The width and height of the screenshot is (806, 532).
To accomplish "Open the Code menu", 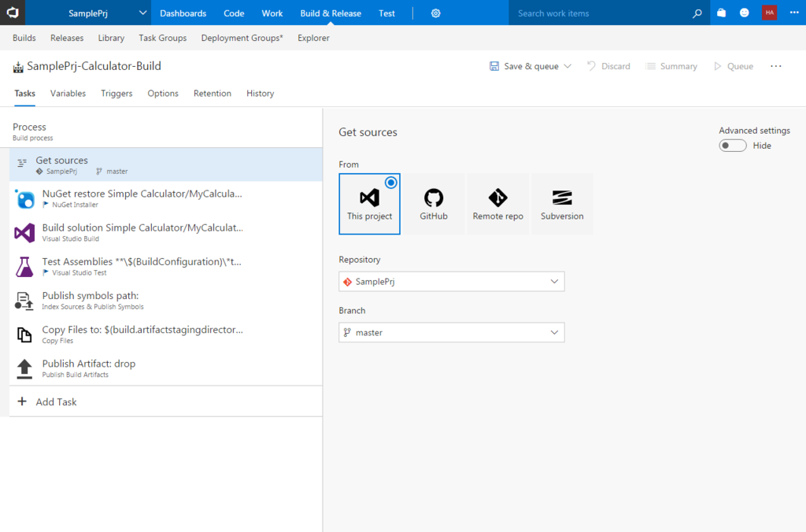I will click(234, 13).
